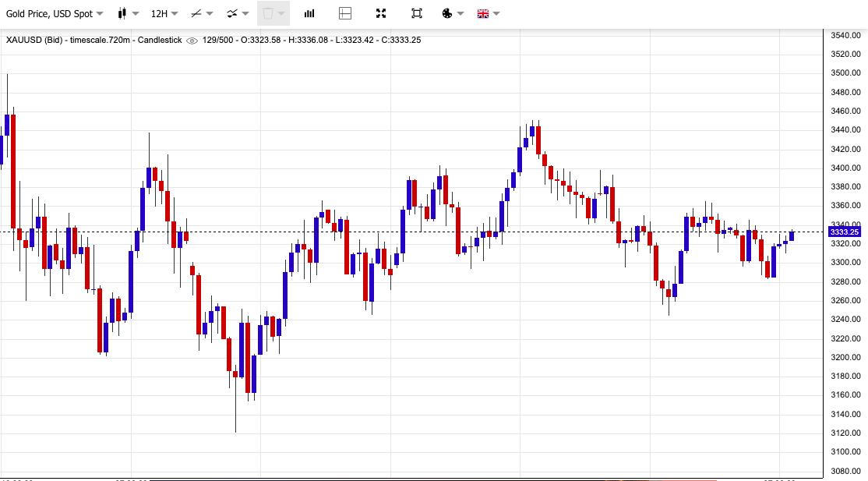Image resolution: width=868 pixels, height=481 pixels.
Task: Open the Gold Price, USD Spot instrument dropdown
Action: [55, 13]
